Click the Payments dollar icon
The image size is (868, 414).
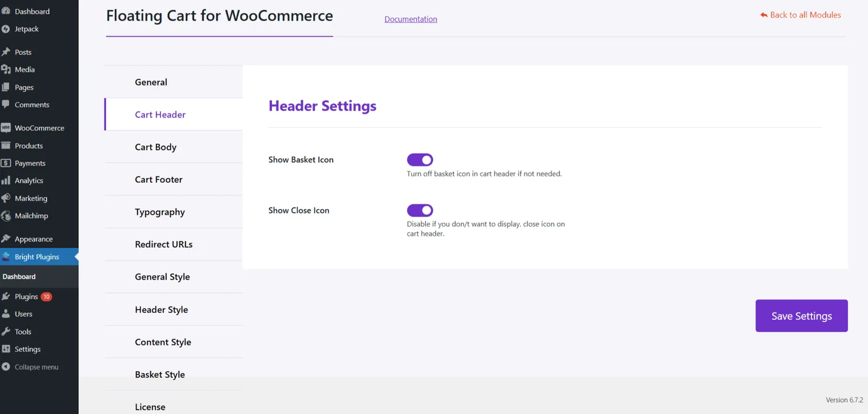pyautogui.click(x=6, y=163)
